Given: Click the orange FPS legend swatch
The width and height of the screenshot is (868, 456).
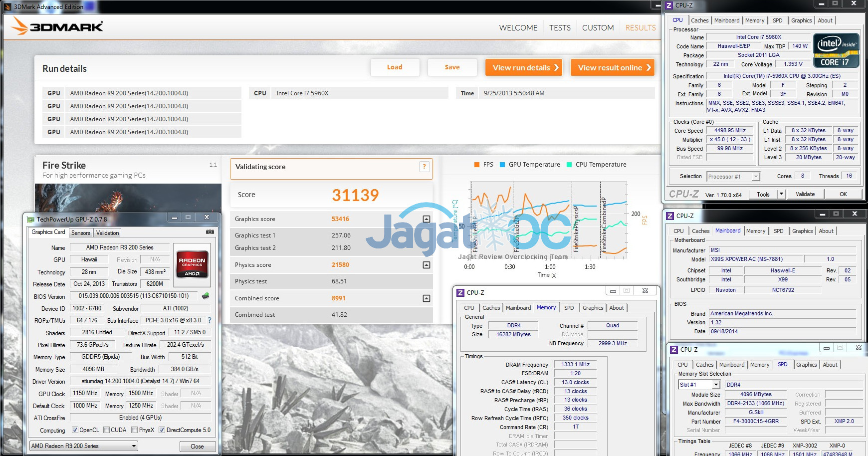Looking at the screenshot, I should pos(477,165).
